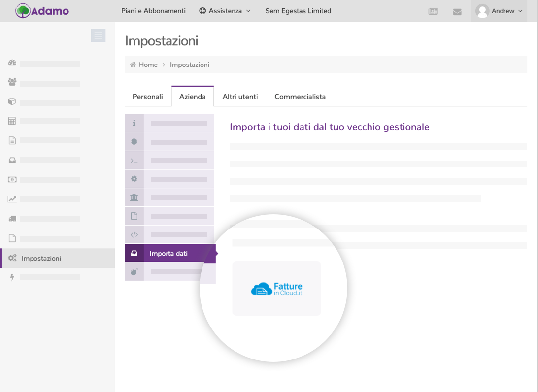Switch to the Personali tab

tap(147, 97)
